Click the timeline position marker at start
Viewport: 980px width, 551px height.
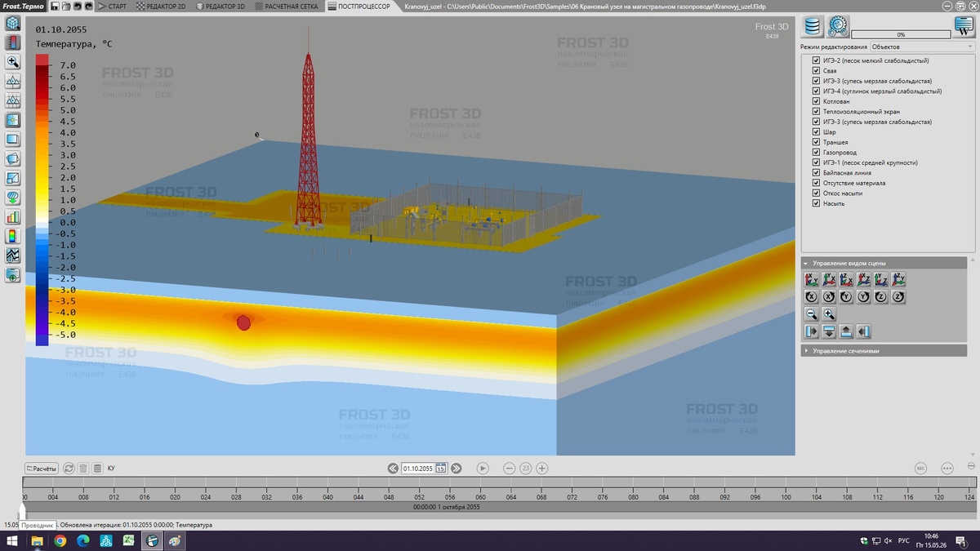pyautogui.click(x=22, y=511)
